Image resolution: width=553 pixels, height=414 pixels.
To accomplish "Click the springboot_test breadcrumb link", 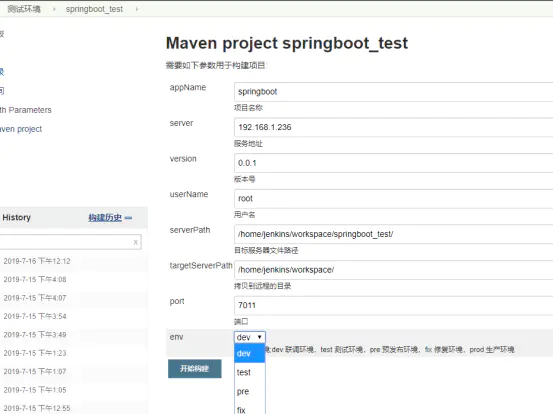I will pos(94,9).
